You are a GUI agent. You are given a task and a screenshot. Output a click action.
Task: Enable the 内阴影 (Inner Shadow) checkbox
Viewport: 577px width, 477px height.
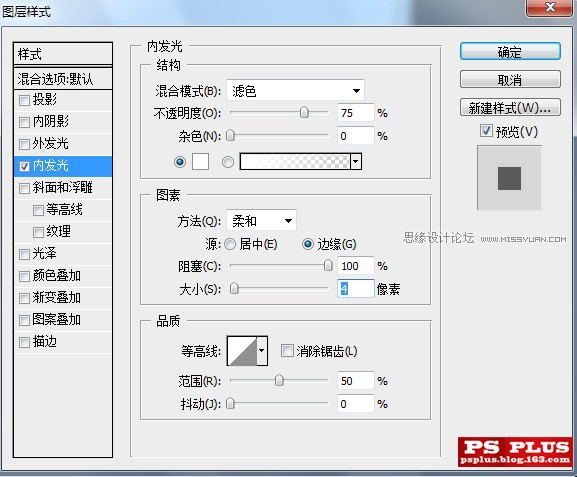[x=24, y=122]
